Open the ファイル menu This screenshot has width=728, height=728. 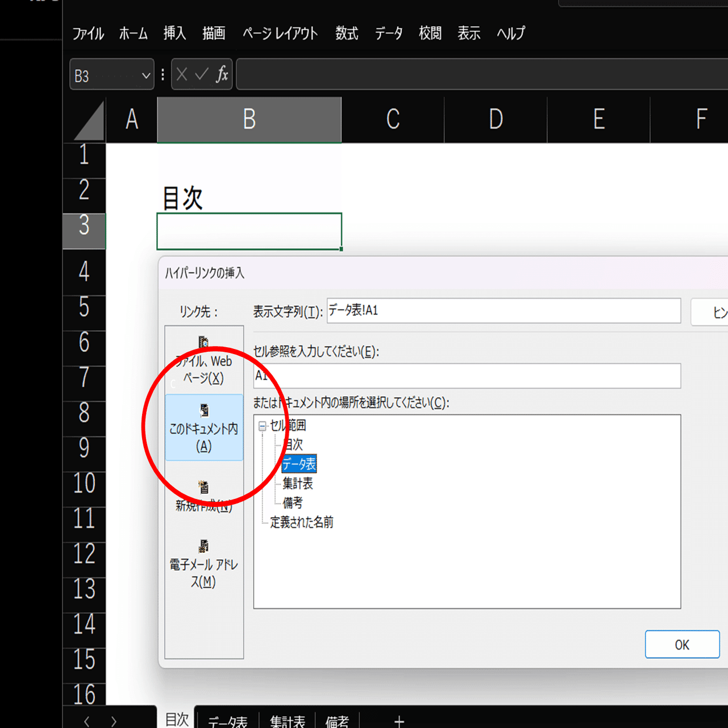pyautogui.click(x=88, y=34)
